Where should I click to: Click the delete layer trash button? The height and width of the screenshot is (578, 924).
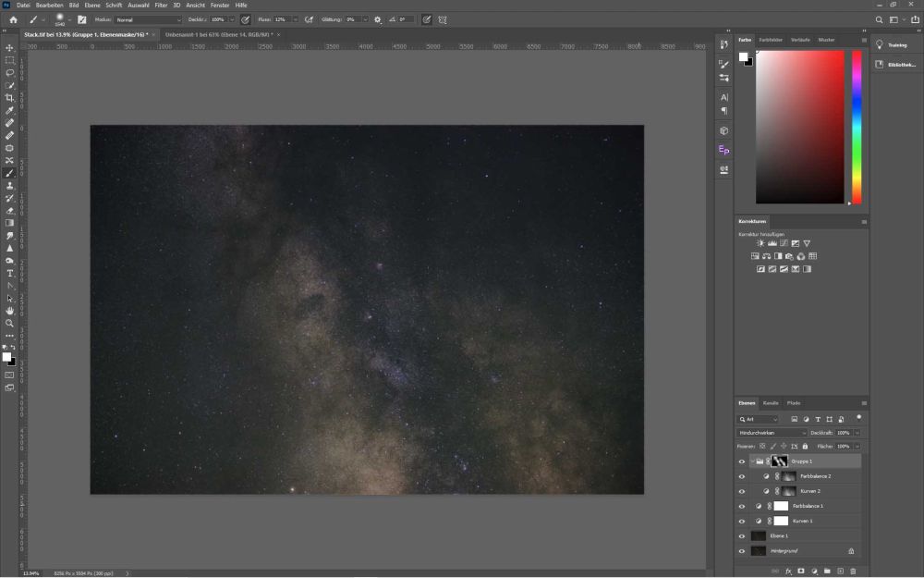853,571
